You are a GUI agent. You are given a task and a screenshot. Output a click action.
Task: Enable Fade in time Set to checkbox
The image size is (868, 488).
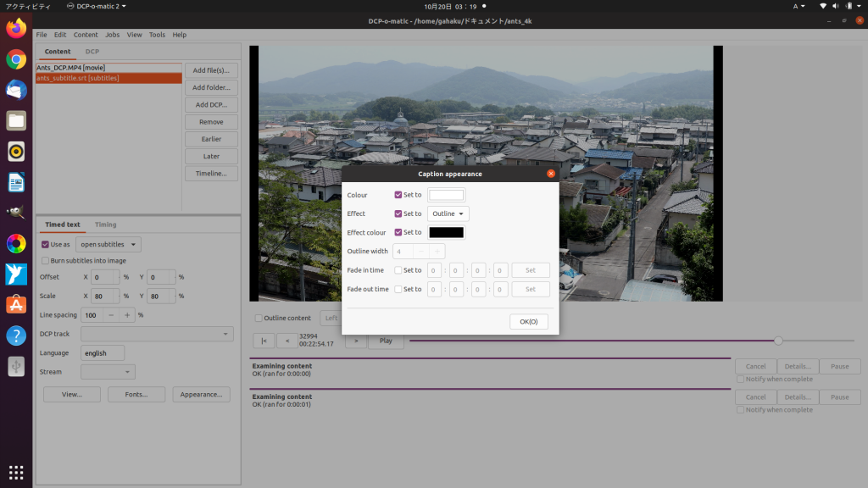point(398,270)
